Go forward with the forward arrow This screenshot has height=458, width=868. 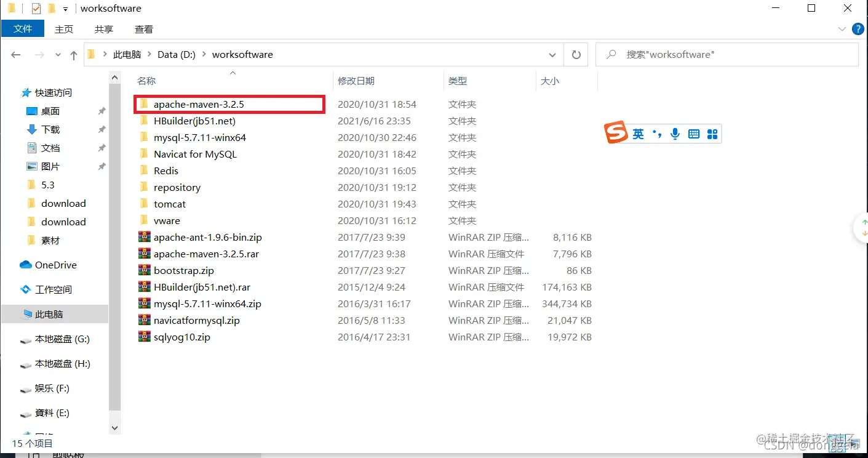click(x=39, y=55)
